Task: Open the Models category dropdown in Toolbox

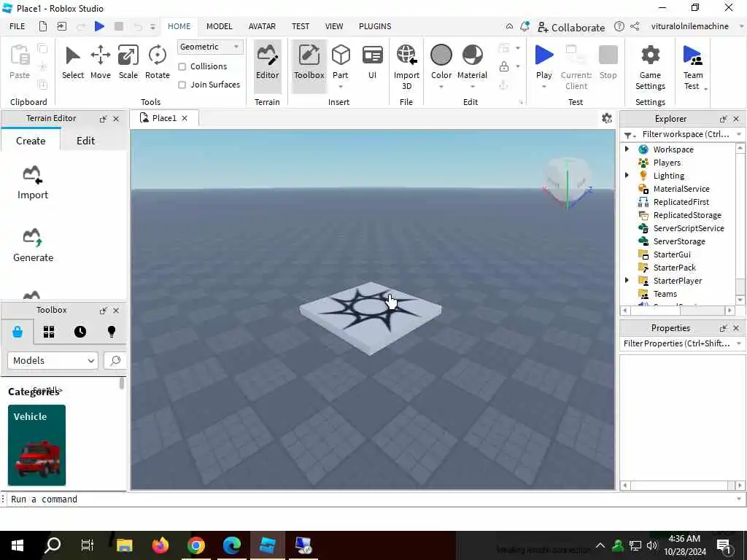Action: click(53, 360)
